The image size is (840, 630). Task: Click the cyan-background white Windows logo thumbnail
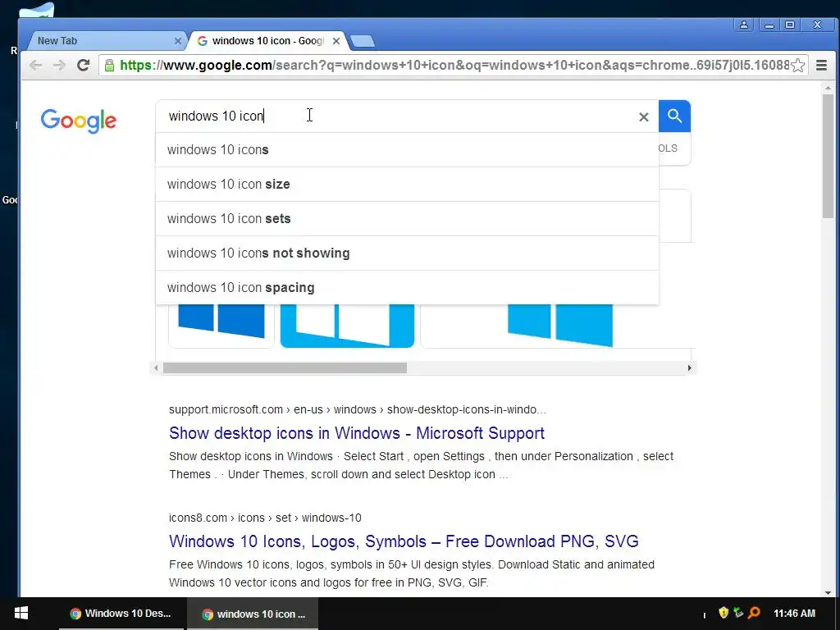(x=347, y=326)
